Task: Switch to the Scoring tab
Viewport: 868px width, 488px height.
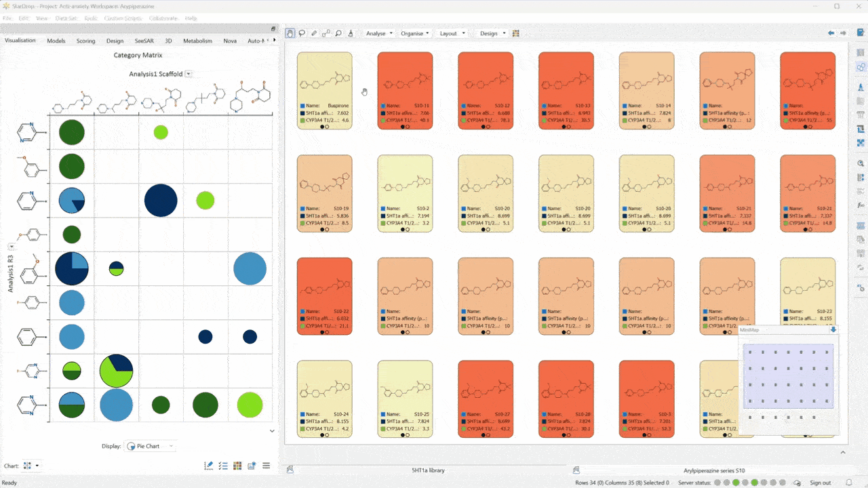Action: (x=85, y=41)
